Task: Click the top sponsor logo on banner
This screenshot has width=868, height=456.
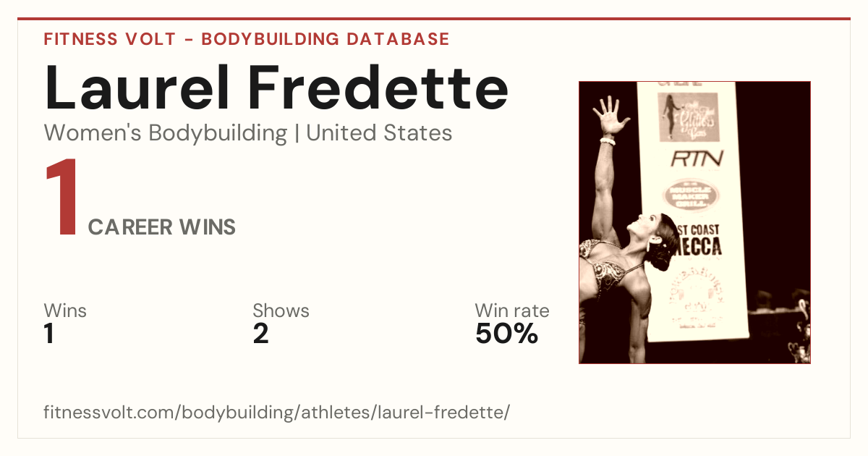Action: [689, 117]
